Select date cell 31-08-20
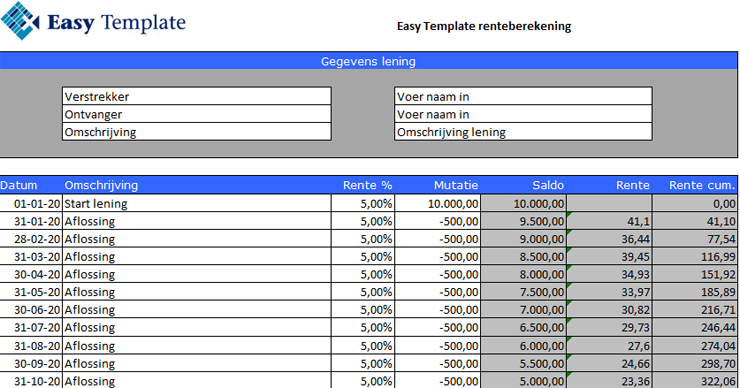The height and width of the screenshot is (388, 740). 31,346
